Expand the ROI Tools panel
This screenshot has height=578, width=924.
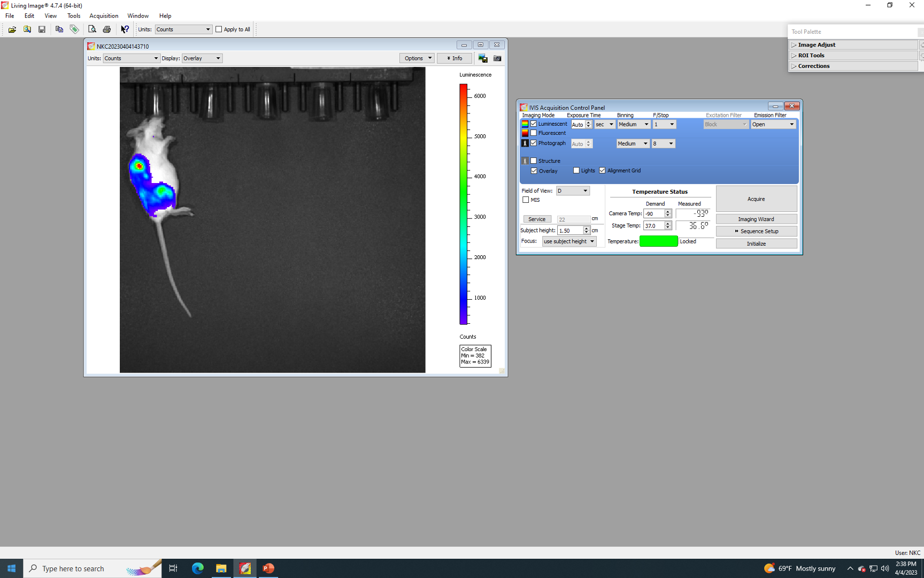coord(811,56)
